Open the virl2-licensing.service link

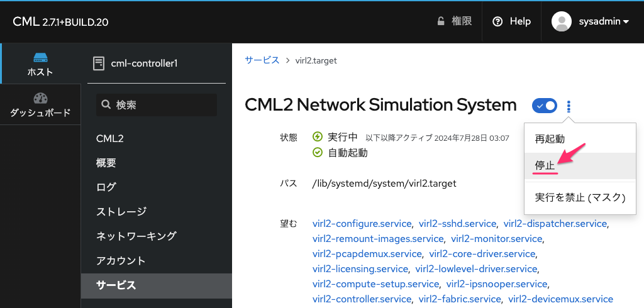360,270
